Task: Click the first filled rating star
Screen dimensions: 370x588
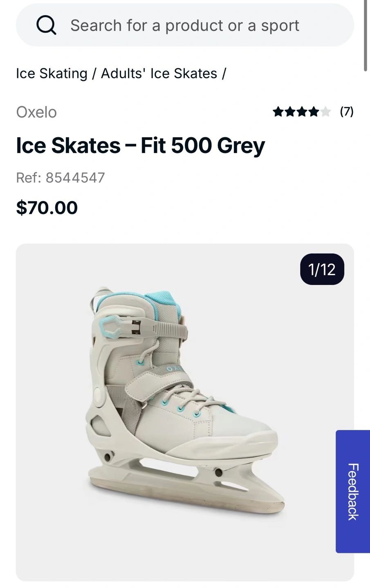Action: pyautogui.click(x=278, y=111)
